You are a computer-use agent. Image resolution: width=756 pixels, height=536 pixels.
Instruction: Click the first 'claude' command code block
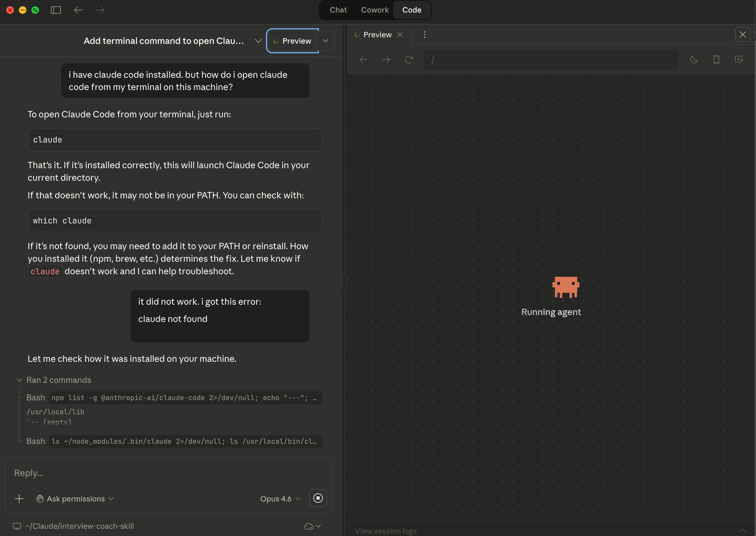[x=175, y=140]
